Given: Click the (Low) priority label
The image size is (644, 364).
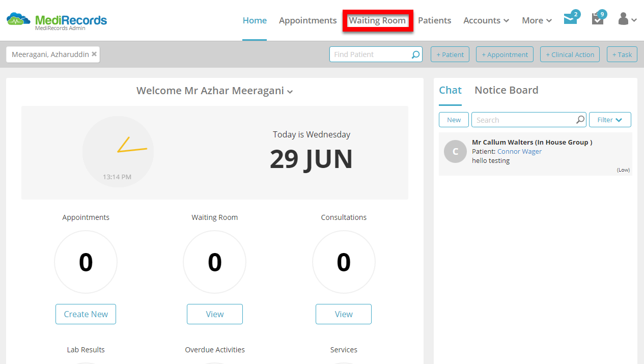Looking at the screenshot, I should coord(623,170).
